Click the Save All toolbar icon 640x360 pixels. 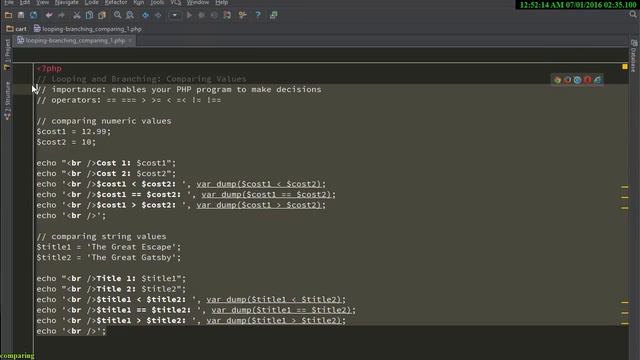[21, 15]
